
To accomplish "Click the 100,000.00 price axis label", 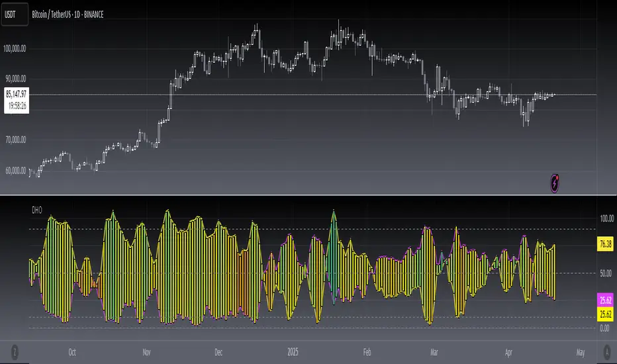I will click(15, 48).
